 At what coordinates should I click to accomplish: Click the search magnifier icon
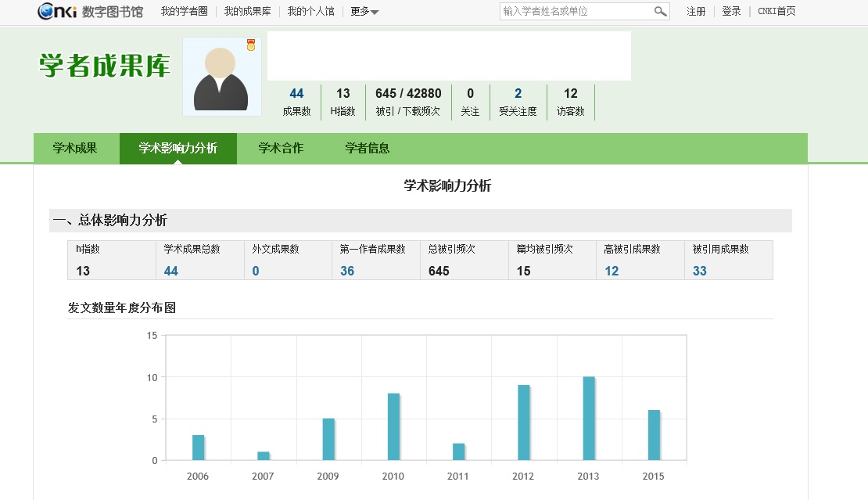[661, 12]
